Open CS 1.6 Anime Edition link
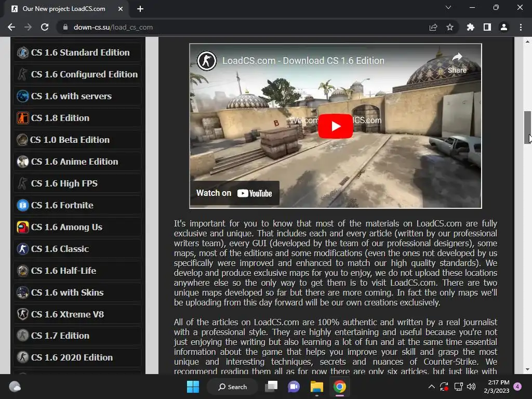Viewport: 532px width, 399px height. point(75,162)
